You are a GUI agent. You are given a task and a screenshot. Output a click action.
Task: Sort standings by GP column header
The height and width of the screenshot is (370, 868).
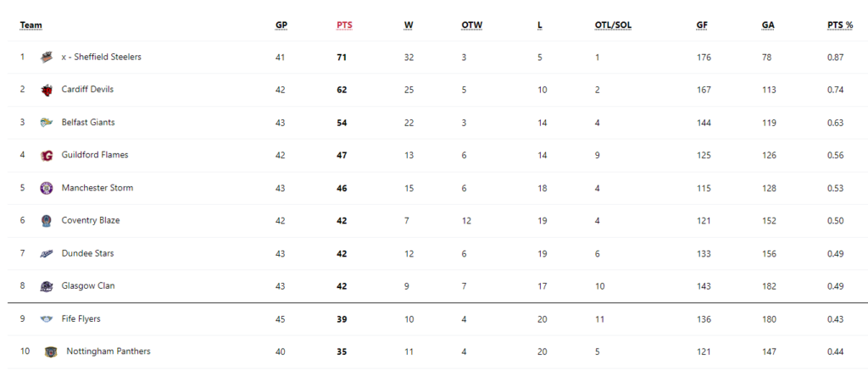point(281,25)
